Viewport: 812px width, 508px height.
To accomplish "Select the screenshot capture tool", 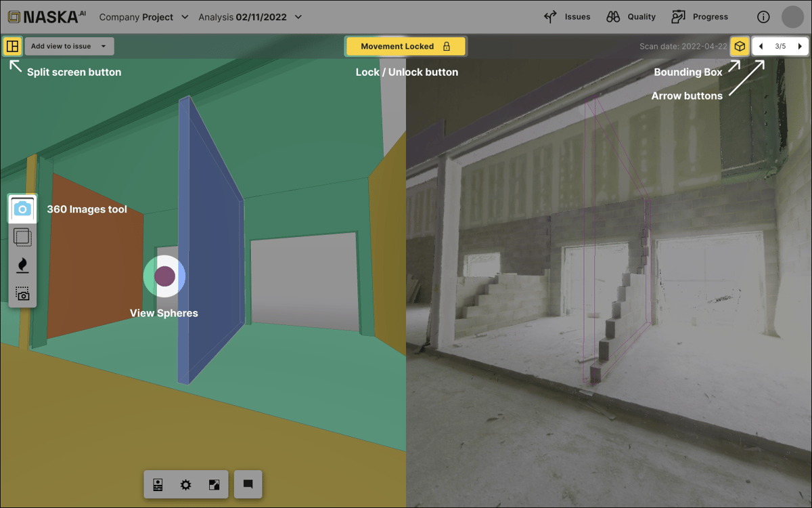I will (22, 293).
